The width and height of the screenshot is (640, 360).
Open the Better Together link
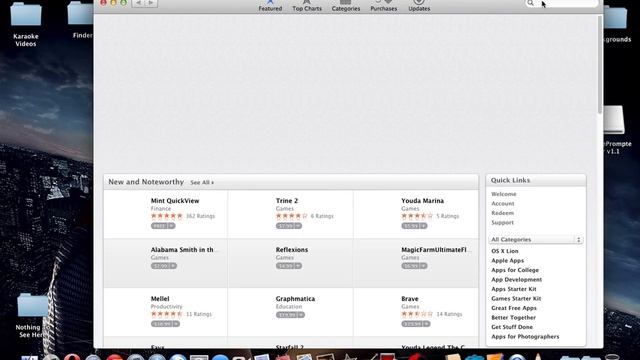pyautogui.click(x=513, y=318)
